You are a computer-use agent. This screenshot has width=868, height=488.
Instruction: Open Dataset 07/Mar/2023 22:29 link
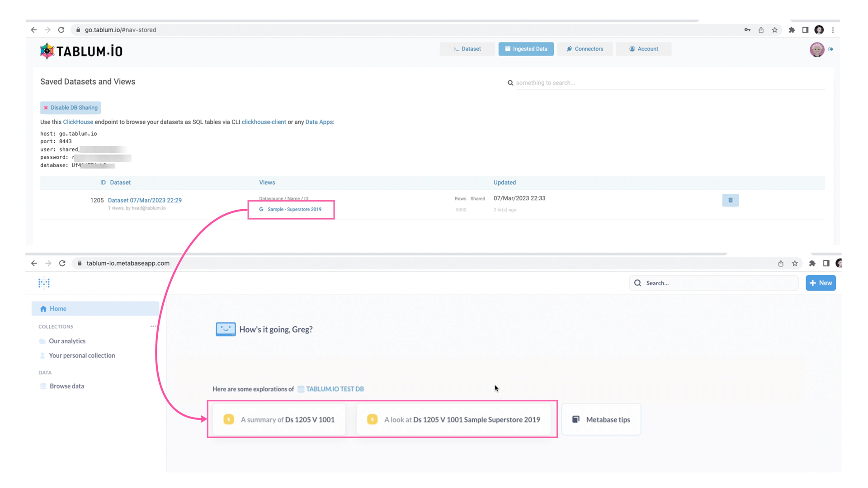point(145,200)
